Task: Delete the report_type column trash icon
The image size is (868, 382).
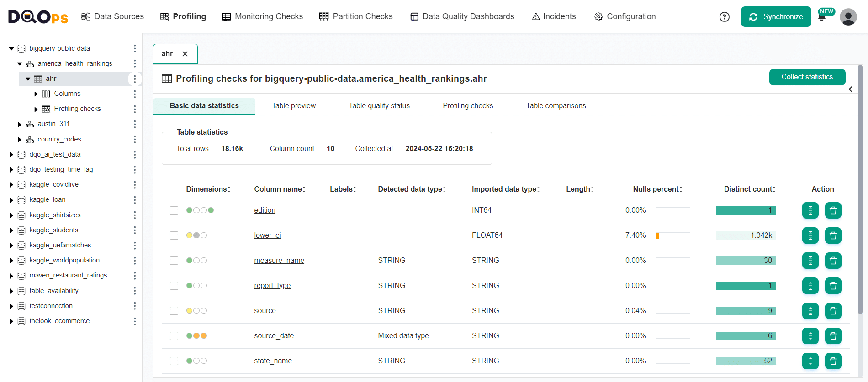Action: (833, 286)
